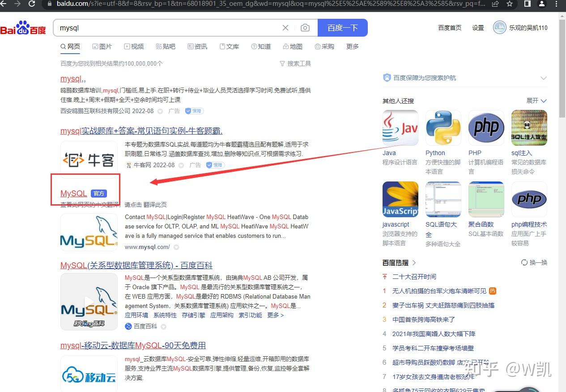Open dropdown next to 百度百科 source
The width and height of the screenshot is (566, 392).
[164, 327]
